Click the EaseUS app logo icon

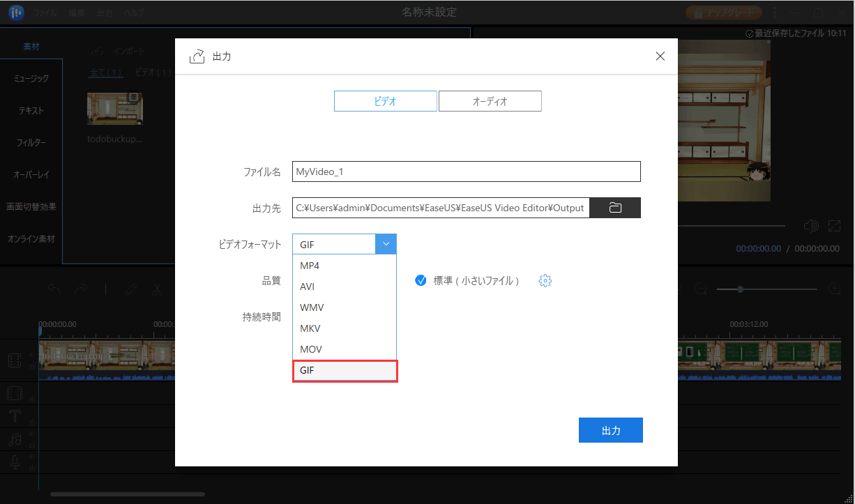[16, 13]
